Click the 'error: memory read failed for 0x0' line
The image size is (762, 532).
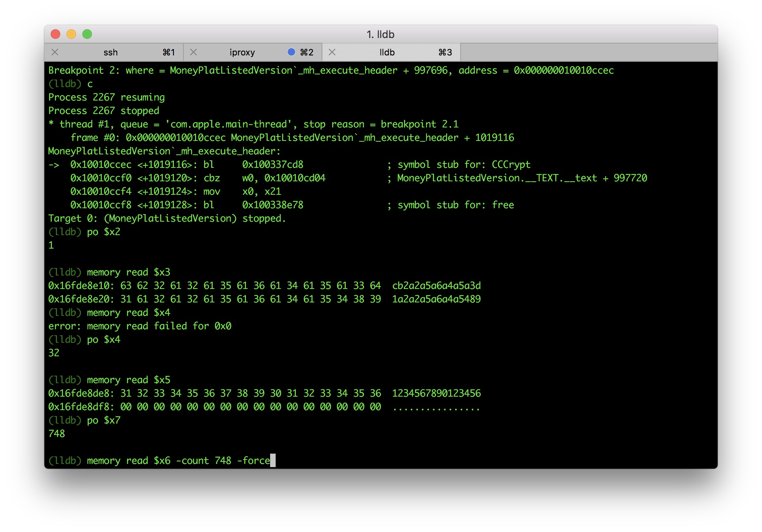140,326
